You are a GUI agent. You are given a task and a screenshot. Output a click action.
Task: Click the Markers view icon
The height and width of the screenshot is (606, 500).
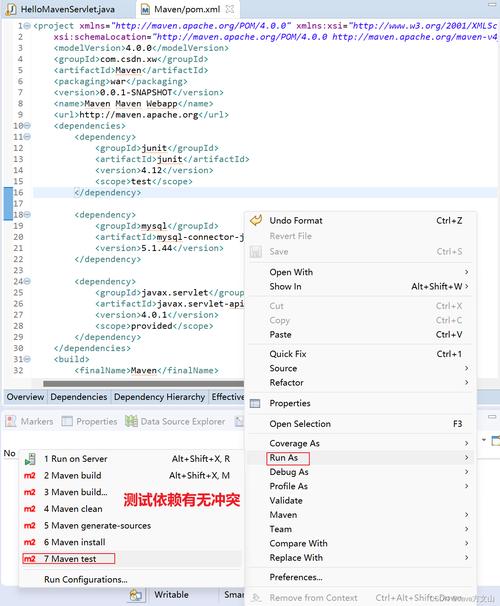click(x=11, y=421)
